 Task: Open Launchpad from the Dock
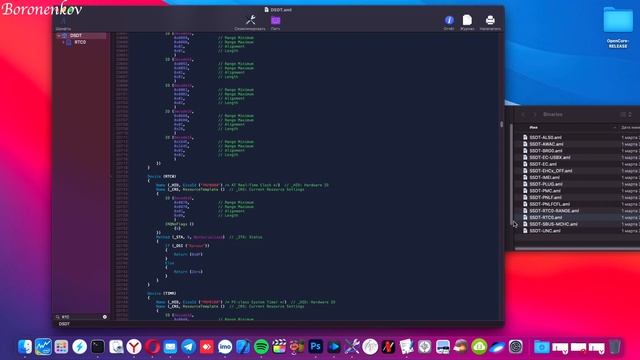pos(61,347)
